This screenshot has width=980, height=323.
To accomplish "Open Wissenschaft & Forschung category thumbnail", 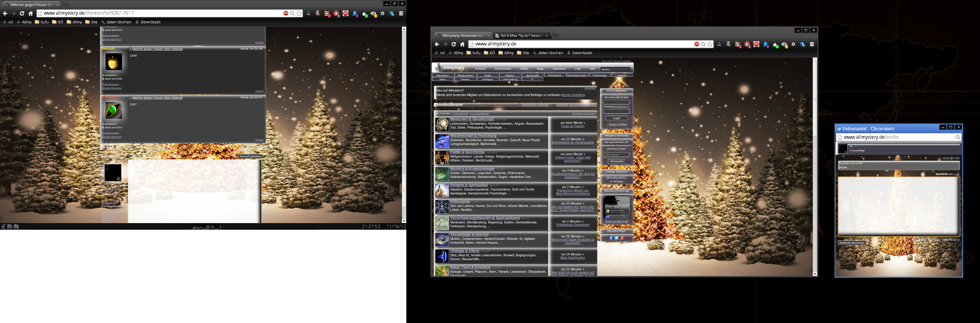I will (442, 141).
